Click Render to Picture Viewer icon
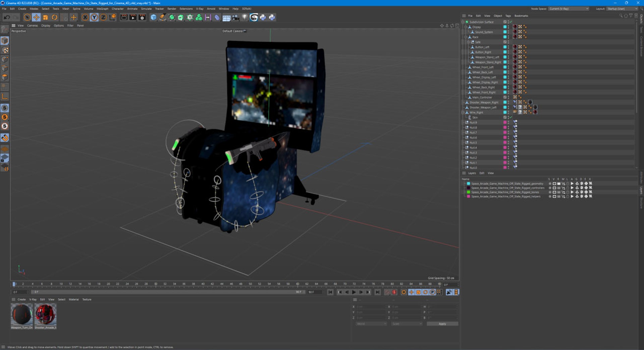Image resolution: width=644 pixels, height=350 pixels. tap(133, 17)
